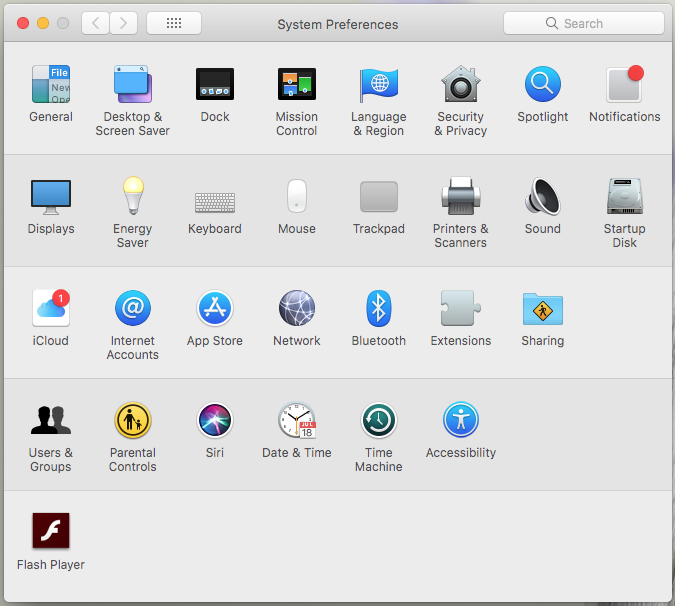Click the red close window button
675x606 pixels.
click(x=23, y=23)
